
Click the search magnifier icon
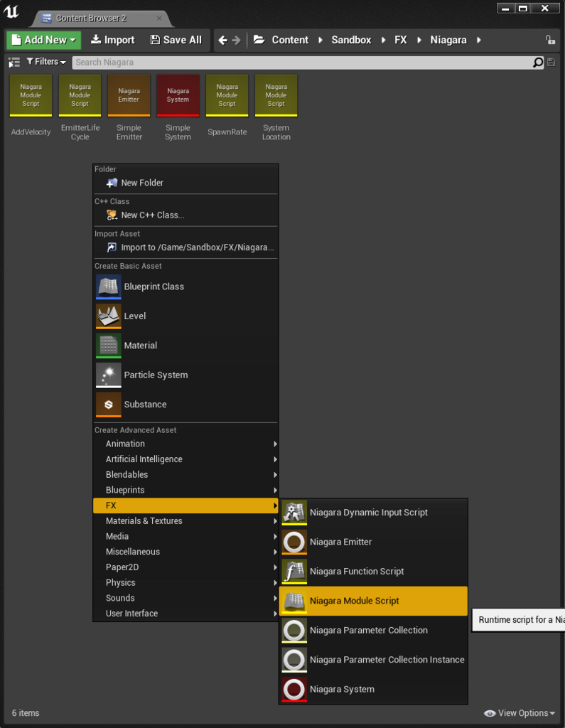(537, 63)
